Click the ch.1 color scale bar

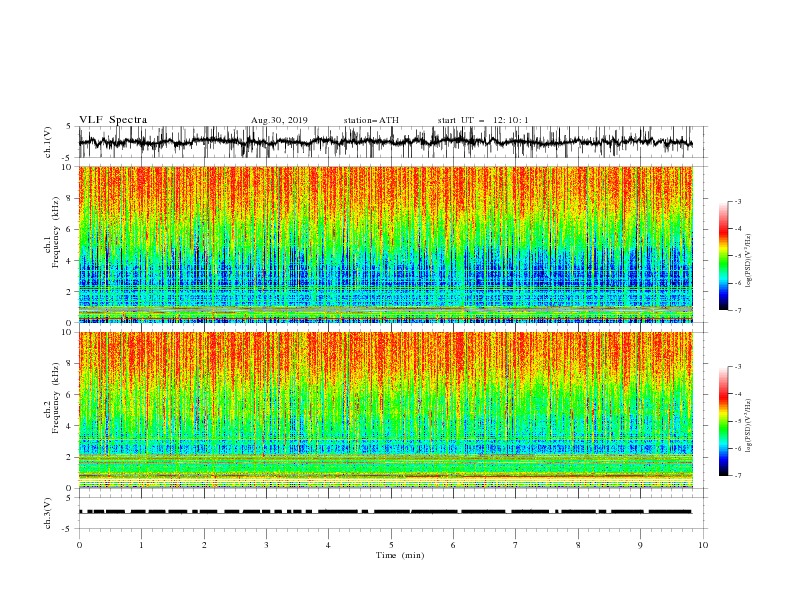tap(724, 256)
